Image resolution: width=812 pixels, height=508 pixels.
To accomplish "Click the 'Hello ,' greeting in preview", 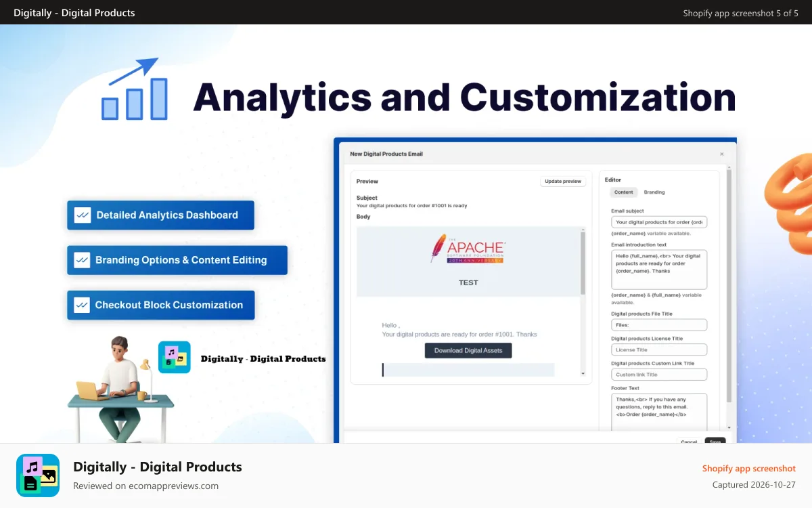I will click(x=390, y=326).
